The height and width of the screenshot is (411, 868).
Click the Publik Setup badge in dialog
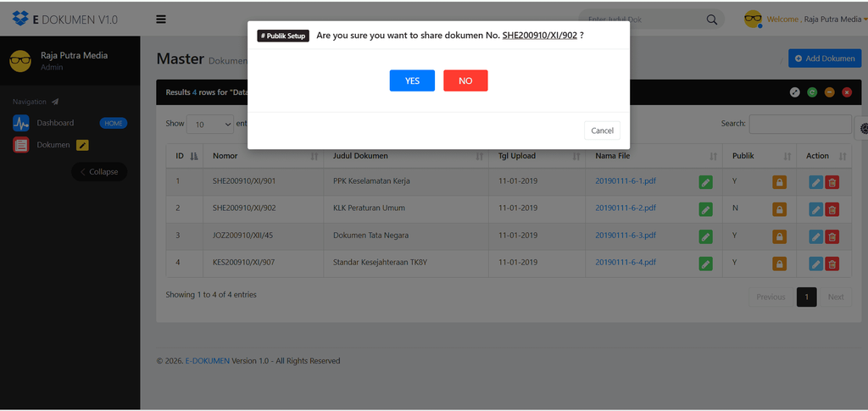click(283, 36)
